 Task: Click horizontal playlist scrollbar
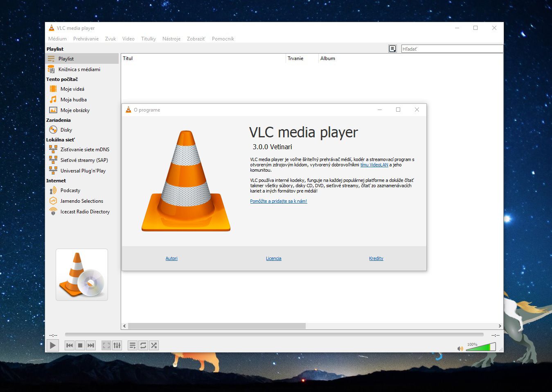tap(217, 326)
